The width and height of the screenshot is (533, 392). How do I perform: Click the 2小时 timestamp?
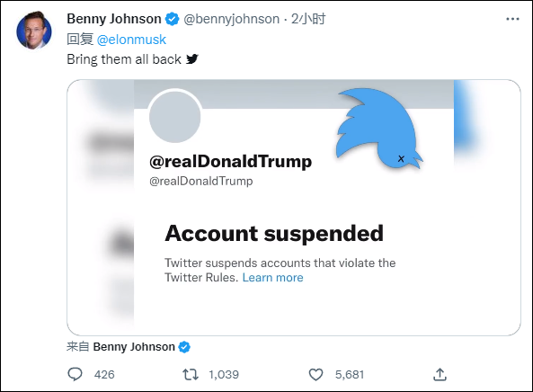[308, 19]
